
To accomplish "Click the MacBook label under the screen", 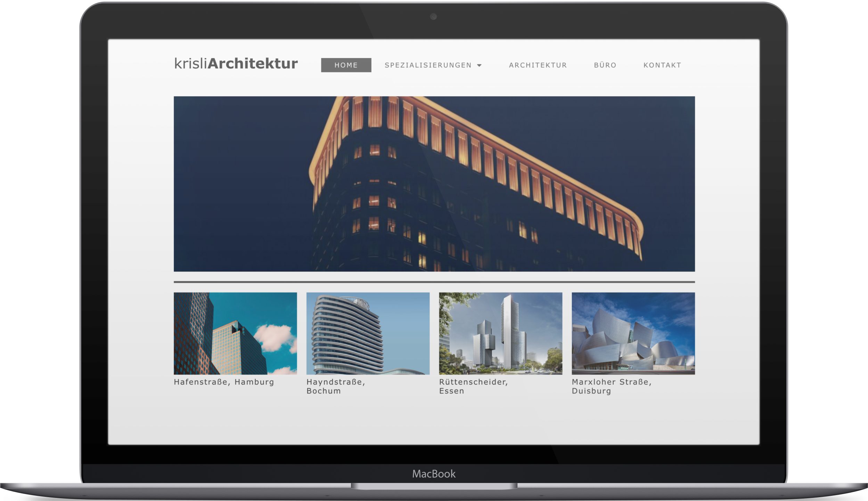I will click(434, 474).
